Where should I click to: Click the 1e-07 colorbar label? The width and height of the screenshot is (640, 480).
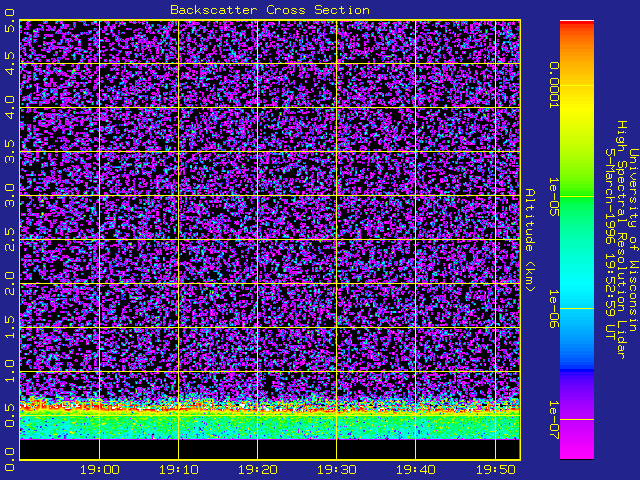[553, 420]
